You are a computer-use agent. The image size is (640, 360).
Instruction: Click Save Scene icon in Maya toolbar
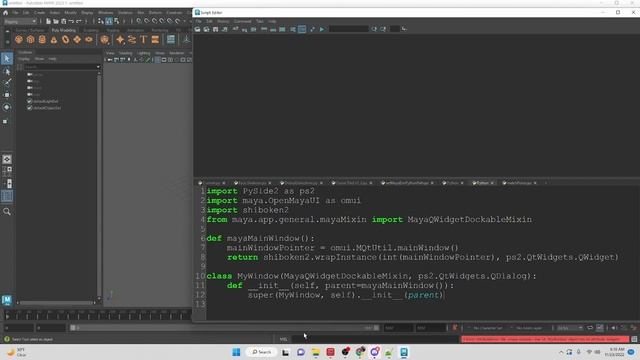64,21
